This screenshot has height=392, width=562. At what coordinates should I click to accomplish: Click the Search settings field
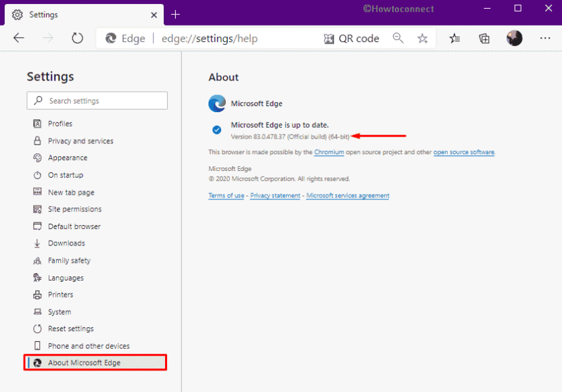[97, 100]
